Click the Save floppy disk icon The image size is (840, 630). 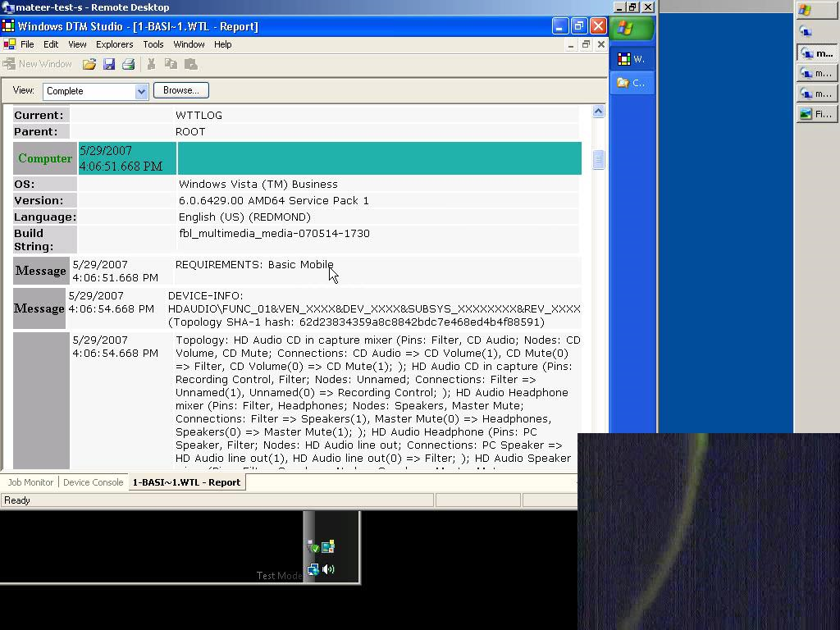click(109, 64)
